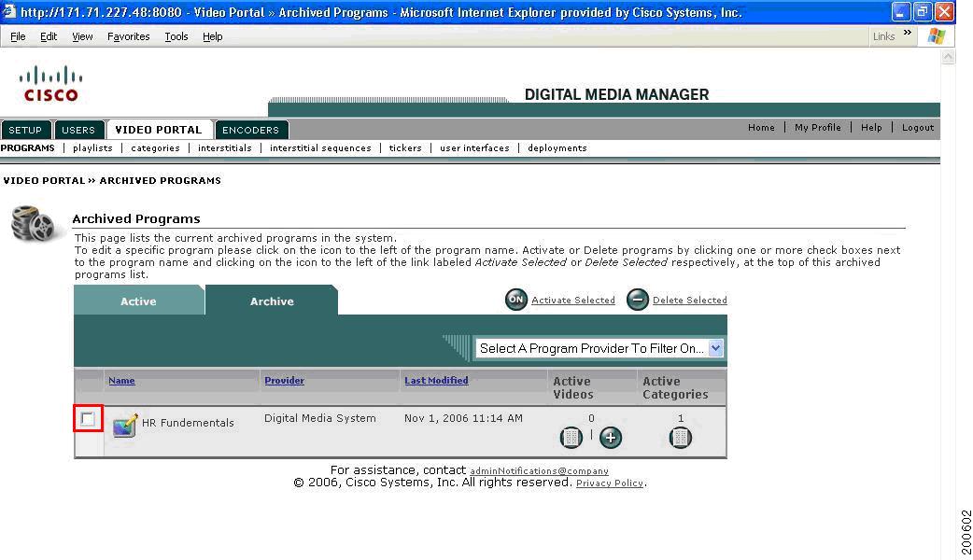973x560 pixels.
Task: Open the Favorites menu
Action: pos(128,36)
